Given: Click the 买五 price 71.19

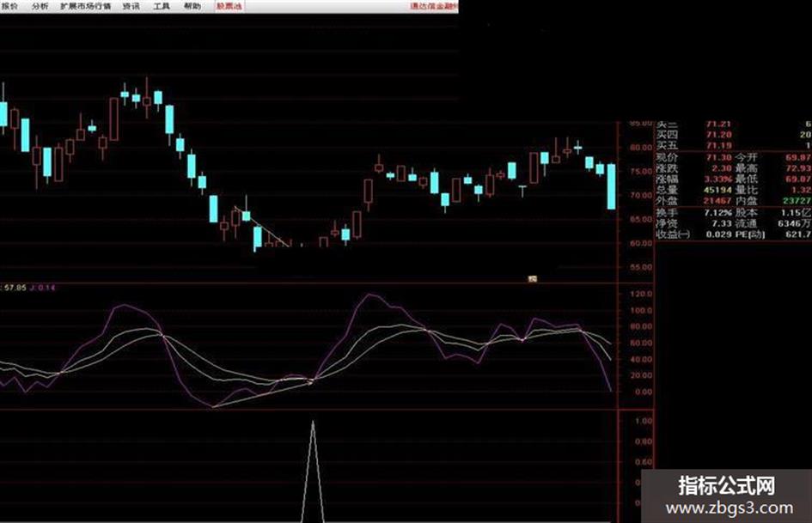Looking at the screenshot, I should point(719,145).
